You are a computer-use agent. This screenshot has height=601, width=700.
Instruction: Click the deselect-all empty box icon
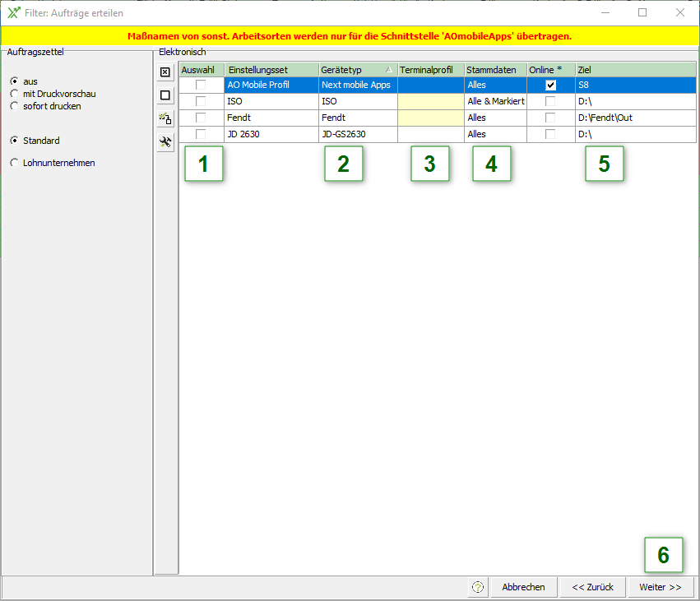click(x=165, y=95)
